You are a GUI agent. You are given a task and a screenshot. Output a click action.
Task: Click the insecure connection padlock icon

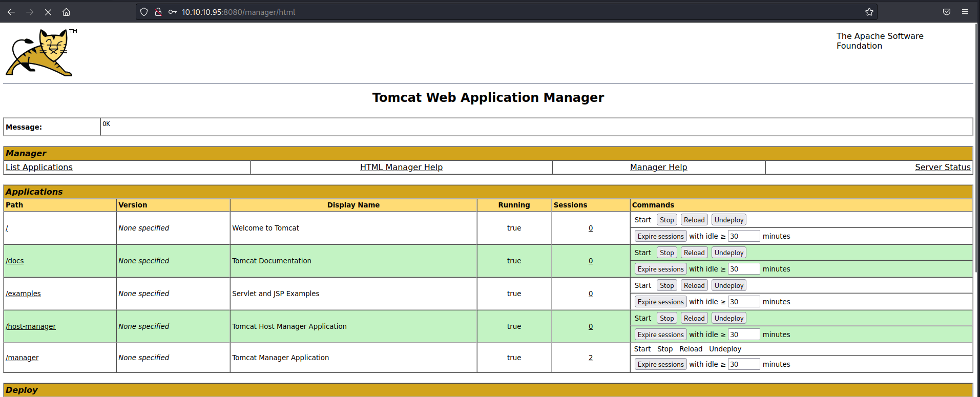coord(158,12)
